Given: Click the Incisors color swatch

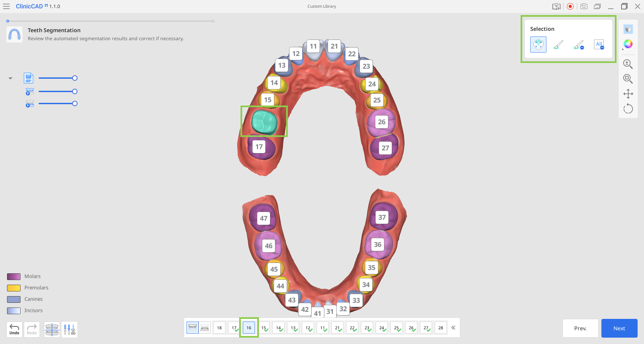Looking at the screenshot, I should click(14, 311).
